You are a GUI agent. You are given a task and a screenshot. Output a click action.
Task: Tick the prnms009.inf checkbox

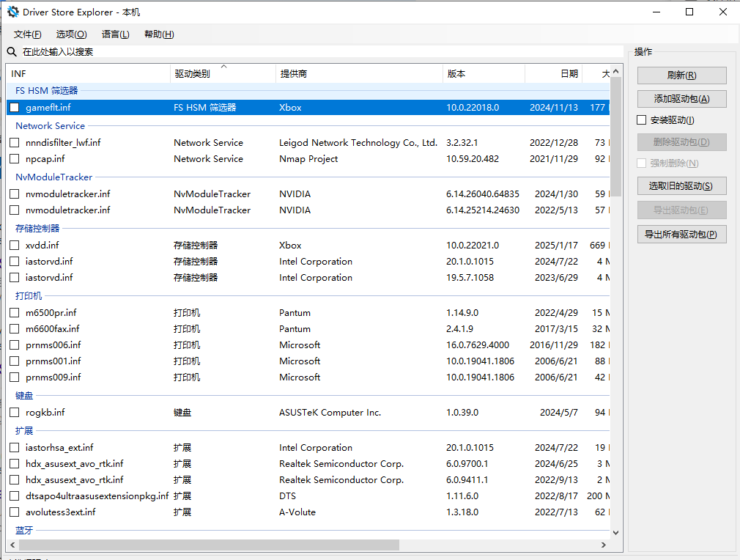(x=15, y=377)
